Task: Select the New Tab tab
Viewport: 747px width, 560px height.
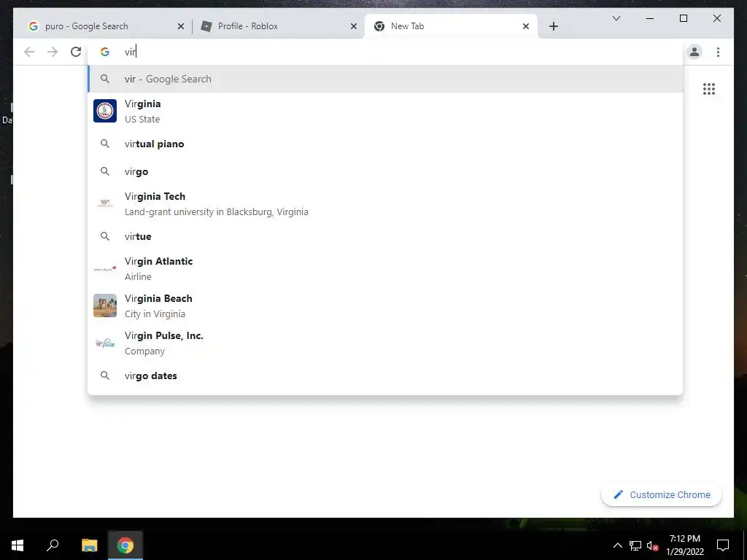Action: (x=451, y=26)
